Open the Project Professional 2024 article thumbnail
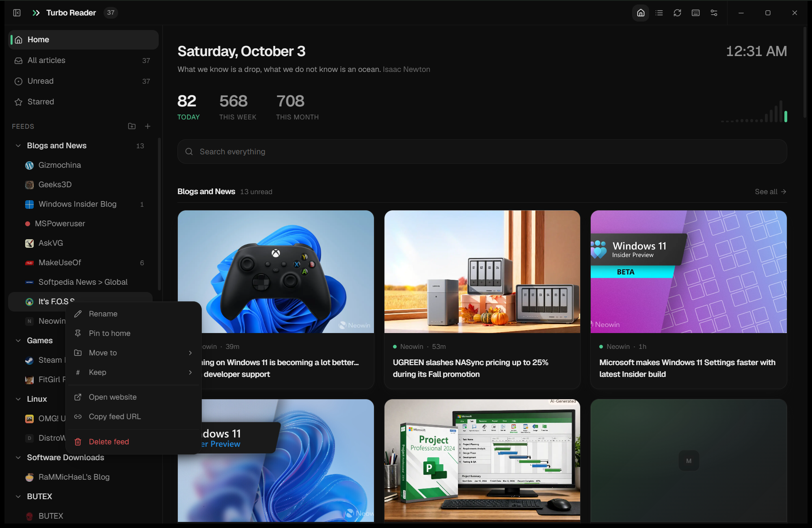 click(482, 460)
